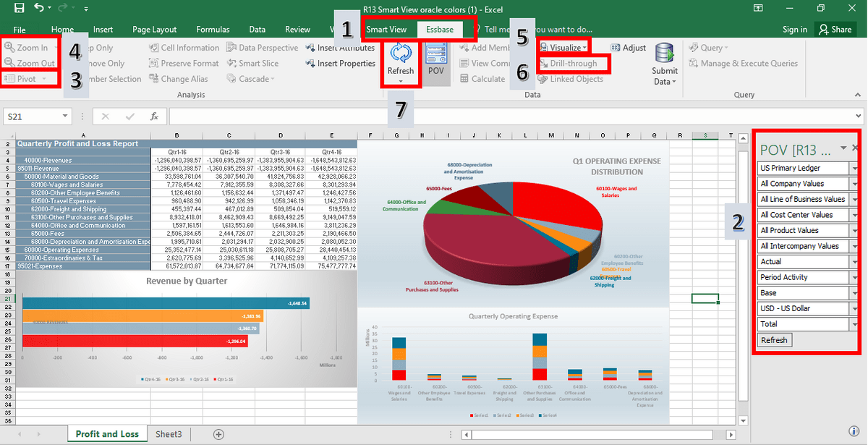
Task: Expand the Refresh ribbon dropdown arrow
Action: tap(401, 82)
